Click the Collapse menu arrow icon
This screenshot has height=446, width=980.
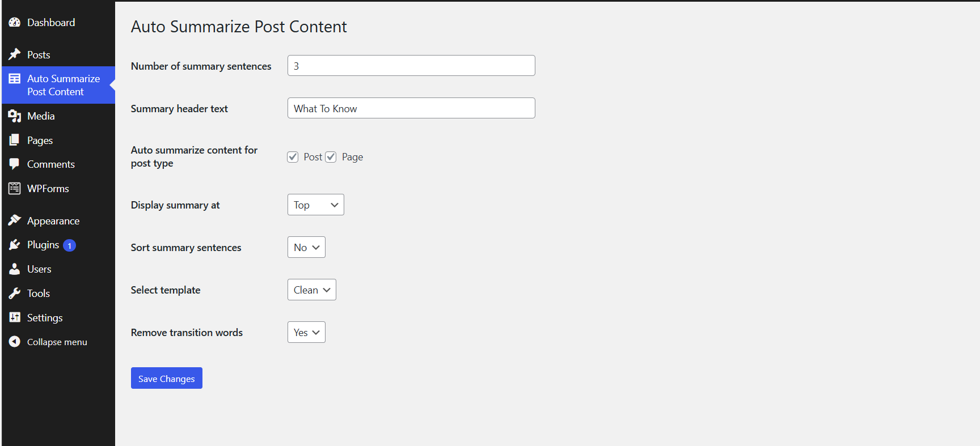tap(15, 342)
